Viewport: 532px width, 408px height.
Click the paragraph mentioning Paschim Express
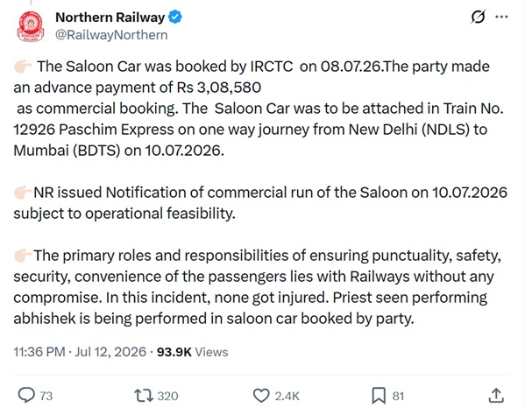259,108
